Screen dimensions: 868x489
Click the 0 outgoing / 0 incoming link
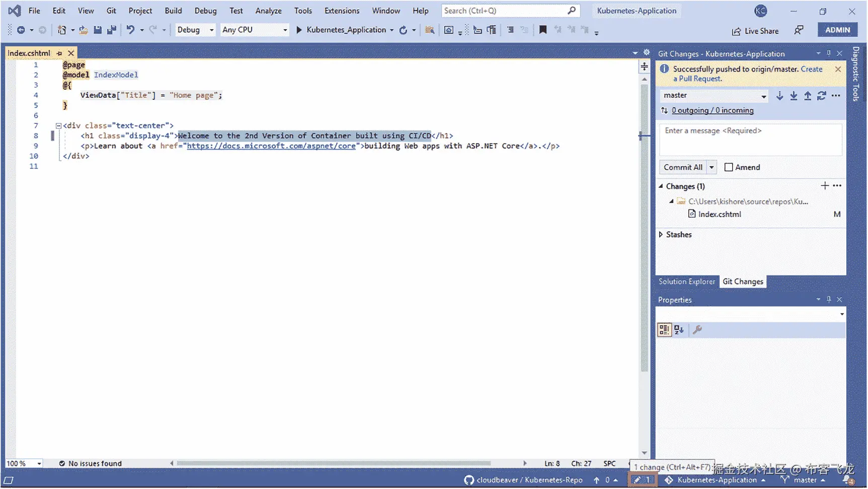[713, 110]
